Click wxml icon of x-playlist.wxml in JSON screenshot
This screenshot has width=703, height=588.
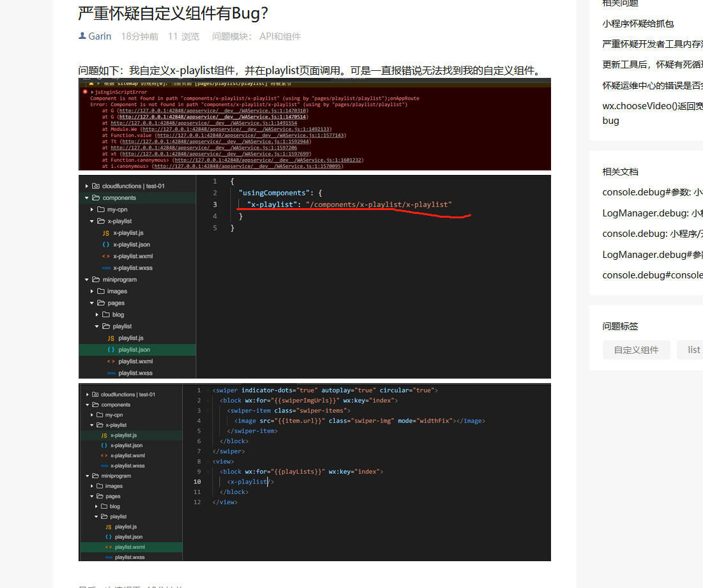pyautogui.click(x=106, y=257)
